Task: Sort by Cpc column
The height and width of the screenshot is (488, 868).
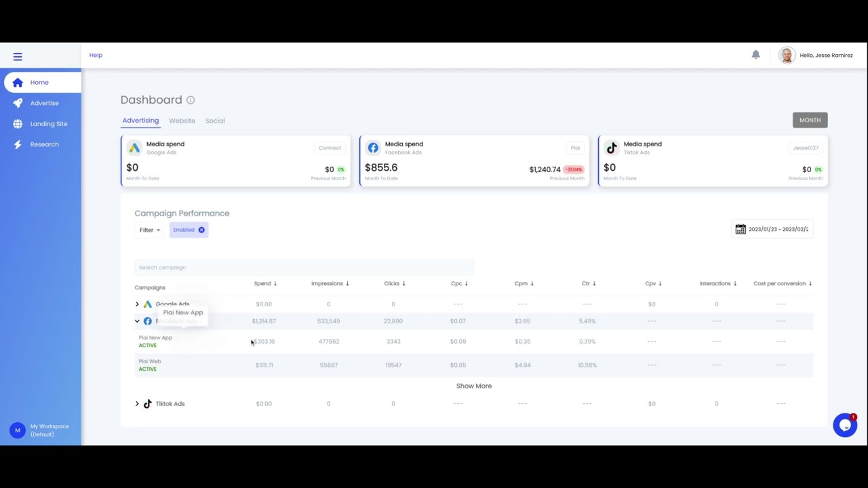Action: pyautogui.click(x=459, y=283)
